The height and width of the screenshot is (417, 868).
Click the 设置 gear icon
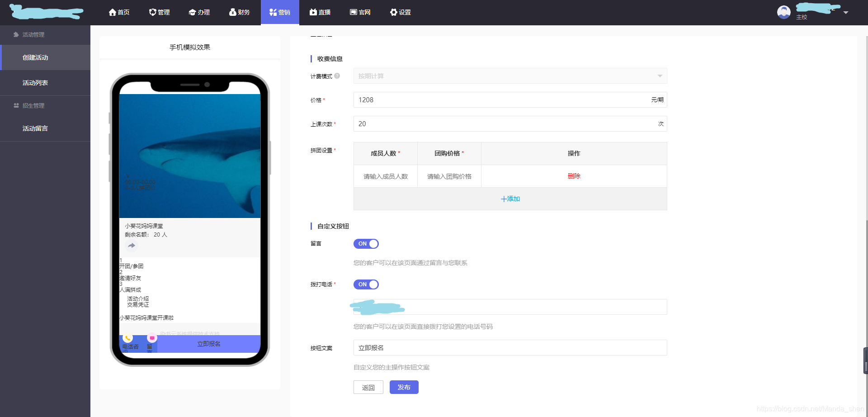(392, 12)
